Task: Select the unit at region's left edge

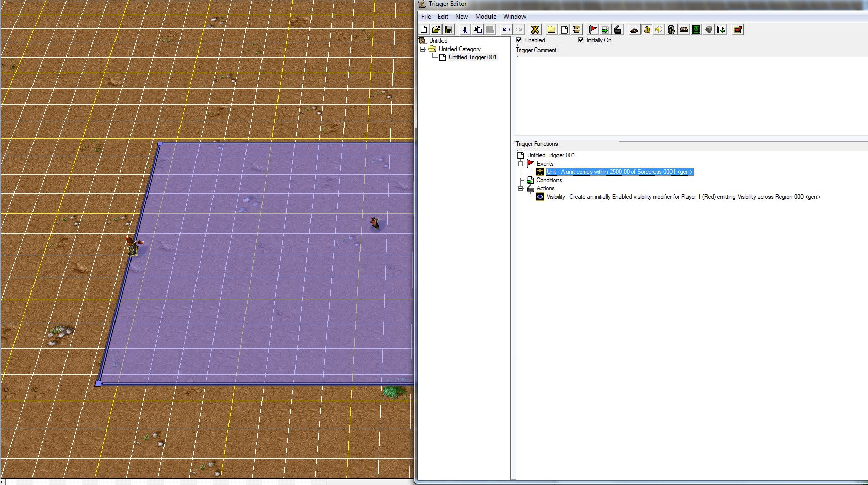Action: point(133,246)
